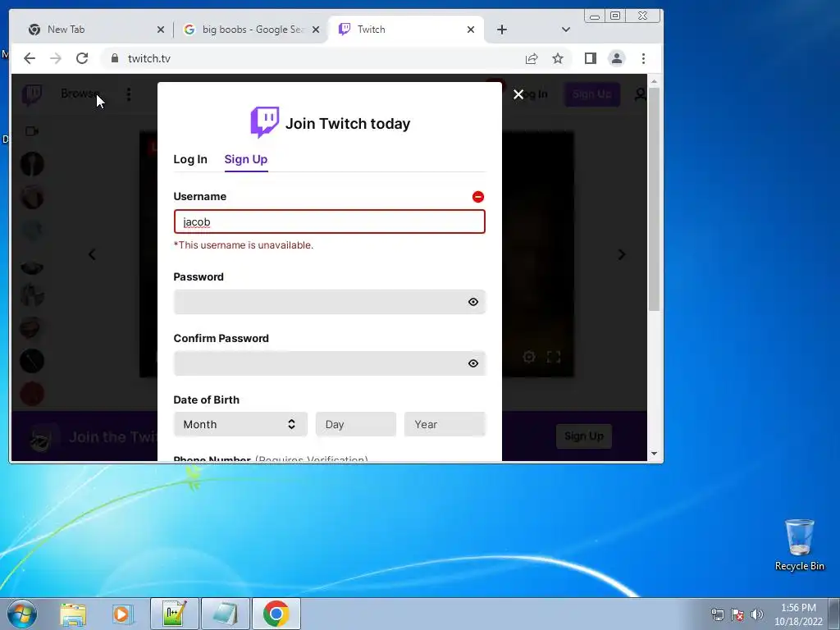Toggle Password visibility eye icon
Viewport: 840px width, 630px height.
click(x=473, y=302)
